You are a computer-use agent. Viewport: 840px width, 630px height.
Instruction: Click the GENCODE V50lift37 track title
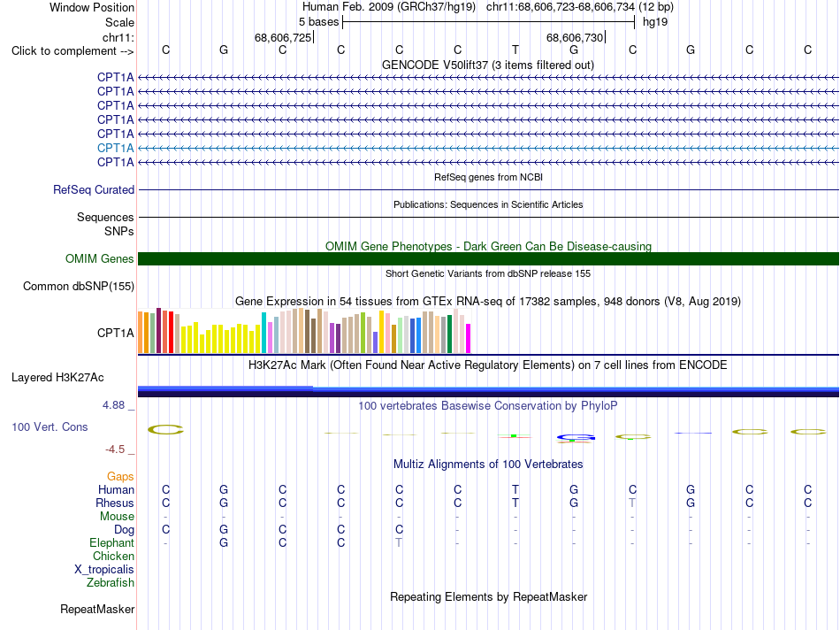pos(488,65)
